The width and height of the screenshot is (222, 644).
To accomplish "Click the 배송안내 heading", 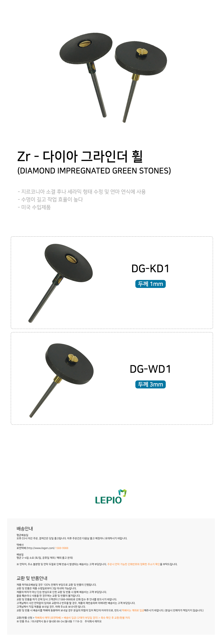I will coord(25,528).
